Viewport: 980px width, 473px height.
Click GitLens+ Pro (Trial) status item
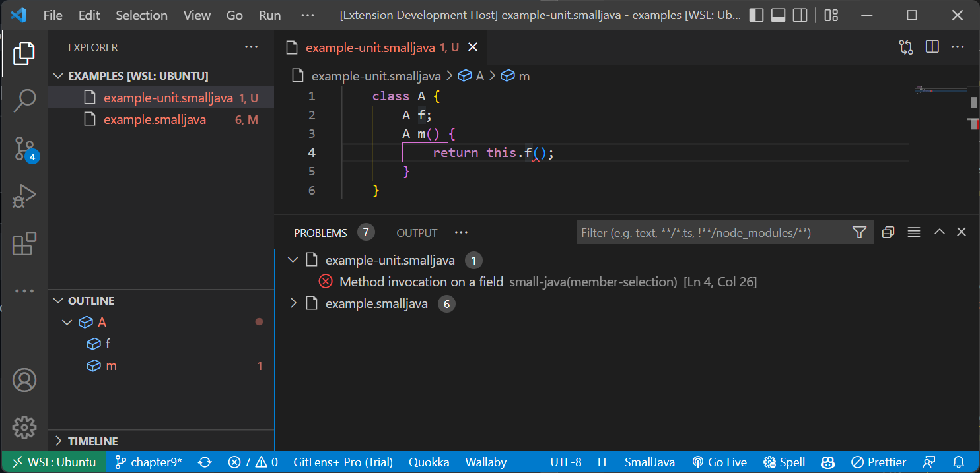(343, 462)
